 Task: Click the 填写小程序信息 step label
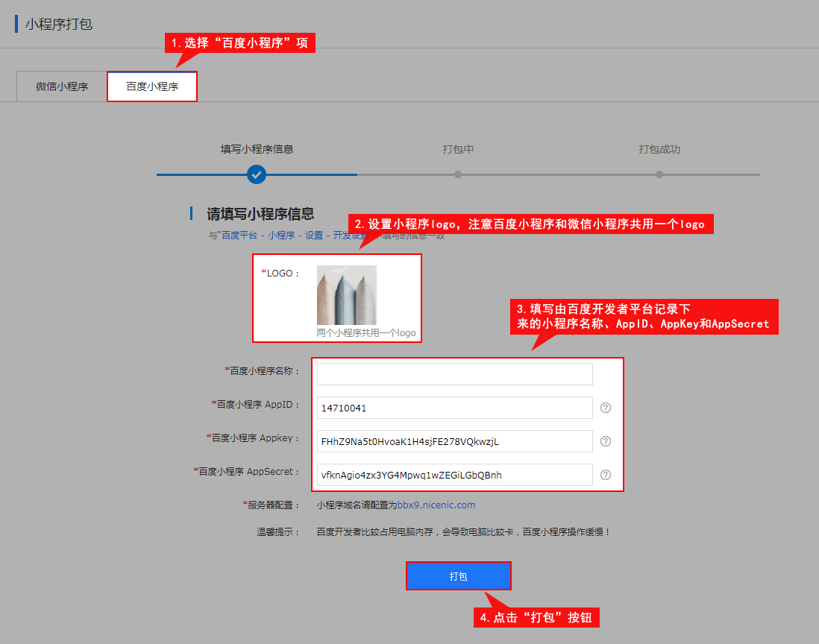pos(257,149)
